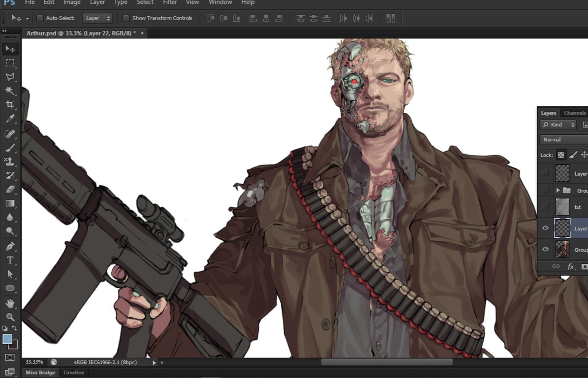Image resolution: width=588 pixels, height=378 pixels.
Task: Expand the toolbar with double-arrow
Action: 4,31
